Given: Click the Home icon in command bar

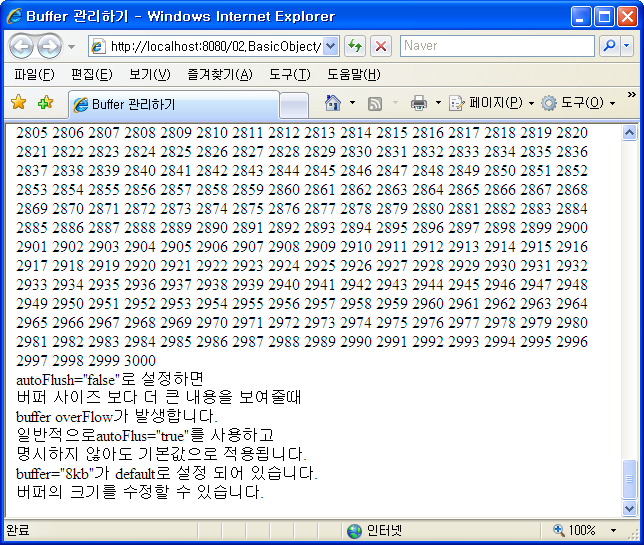Looking at the screenshot, I should tap(333, 103).
